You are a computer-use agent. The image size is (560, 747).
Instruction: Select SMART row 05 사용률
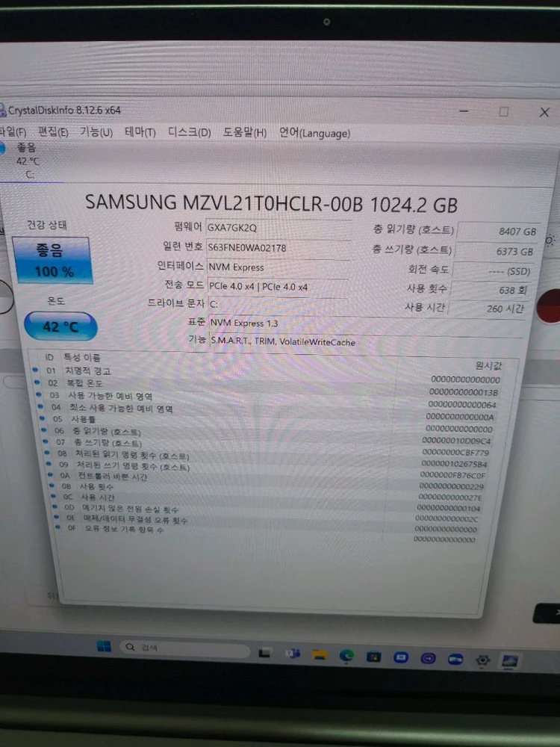(267, 424)
